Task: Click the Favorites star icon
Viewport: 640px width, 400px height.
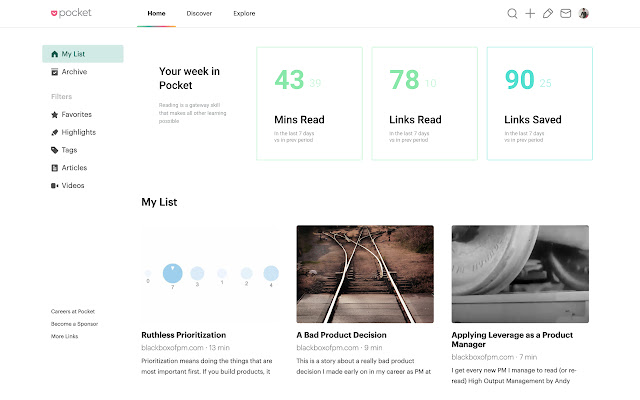Action: coord(54,115)
